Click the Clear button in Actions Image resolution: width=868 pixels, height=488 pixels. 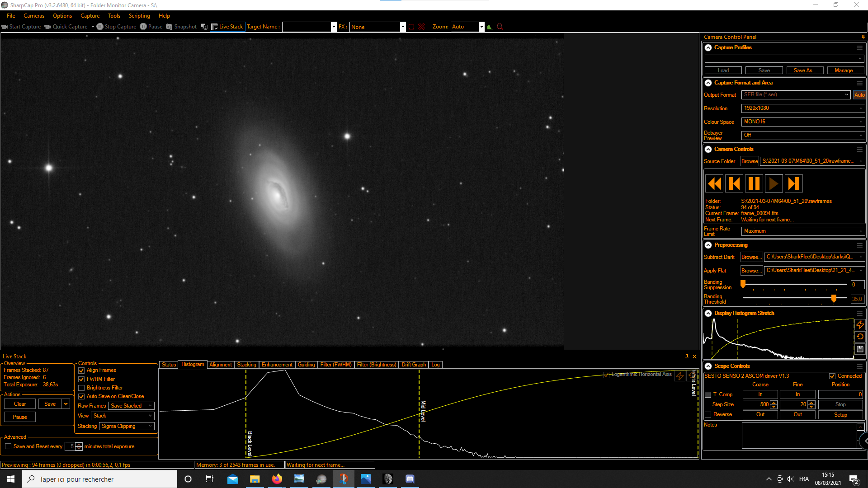tap(20, 404)
